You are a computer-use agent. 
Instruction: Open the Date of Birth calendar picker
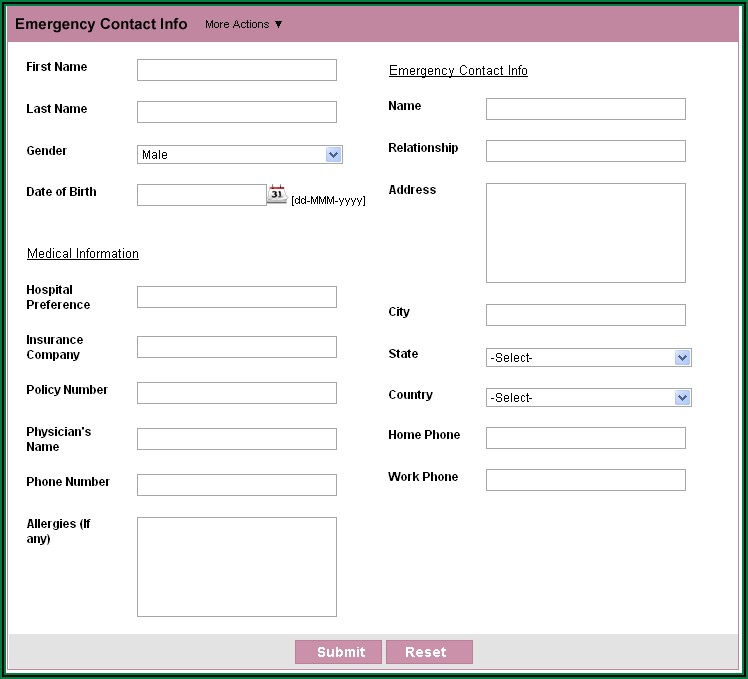click(x=277, y=195)
